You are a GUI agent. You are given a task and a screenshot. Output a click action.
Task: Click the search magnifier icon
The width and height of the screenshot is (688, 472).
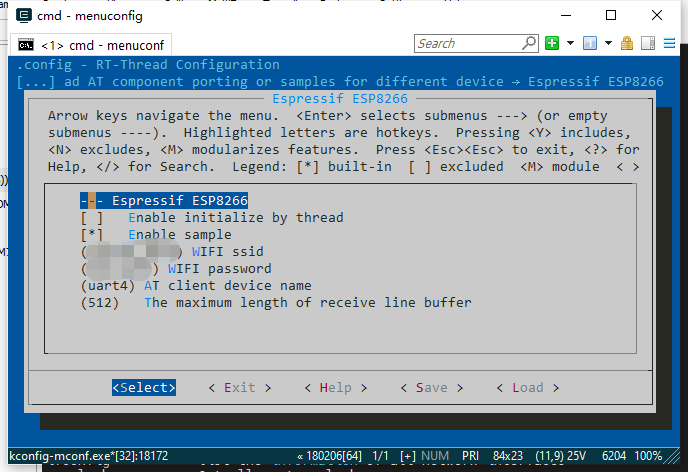(x=529, y=43)
